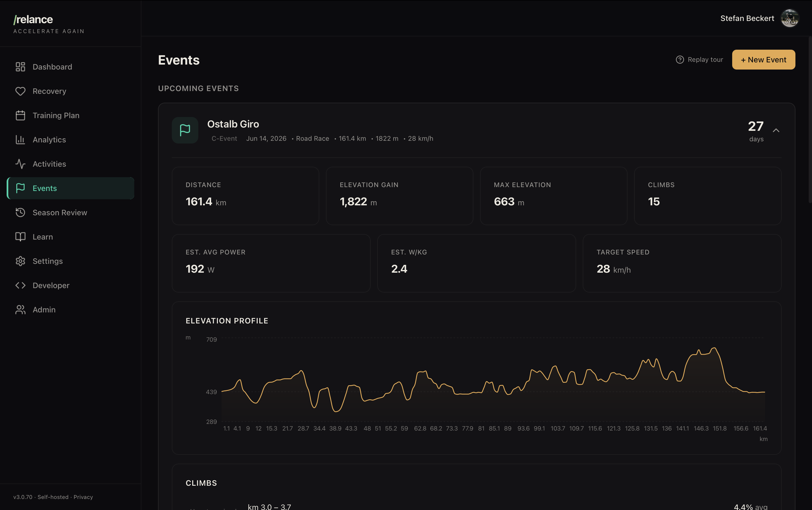The width and height of the screenshot is (812, 510).
Task: Click the Elevation Profile heading
Action: [x=227, y=321]
